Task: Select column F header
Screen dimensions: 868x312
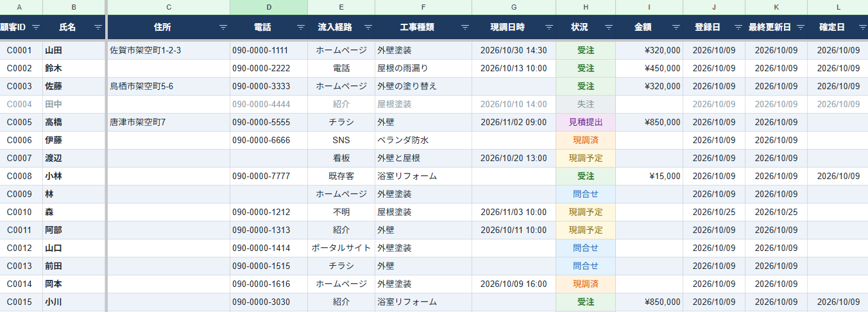Action: (423, 7)
